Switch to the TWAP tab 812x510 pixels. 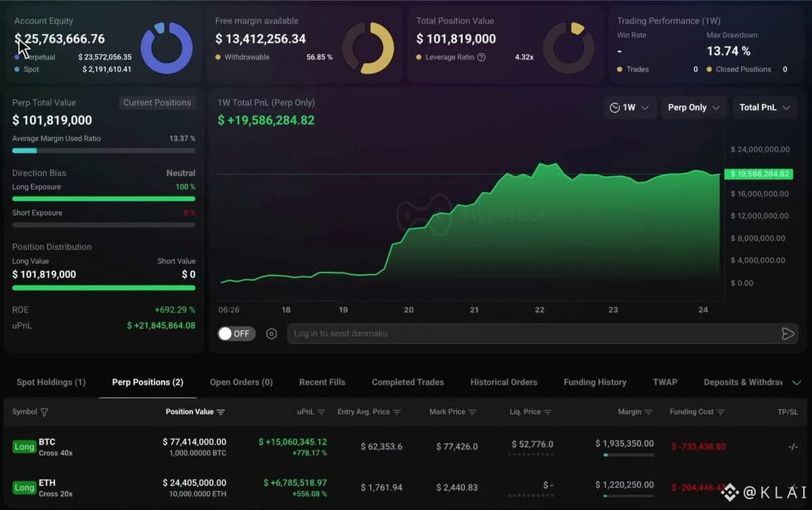click(665, 382)
